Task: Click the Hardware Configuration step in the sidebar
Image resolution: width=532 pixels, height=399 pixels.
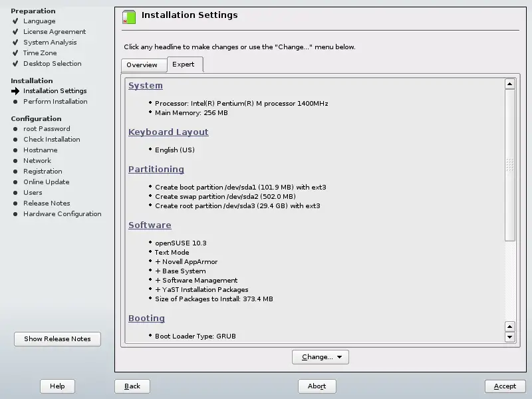Action: (63, 213)
